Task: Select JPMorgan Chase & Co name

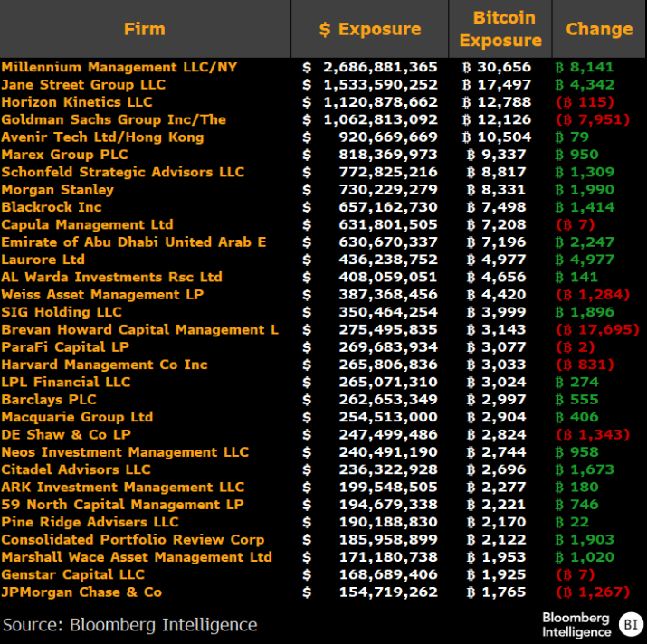Action: tap(81, 592)
